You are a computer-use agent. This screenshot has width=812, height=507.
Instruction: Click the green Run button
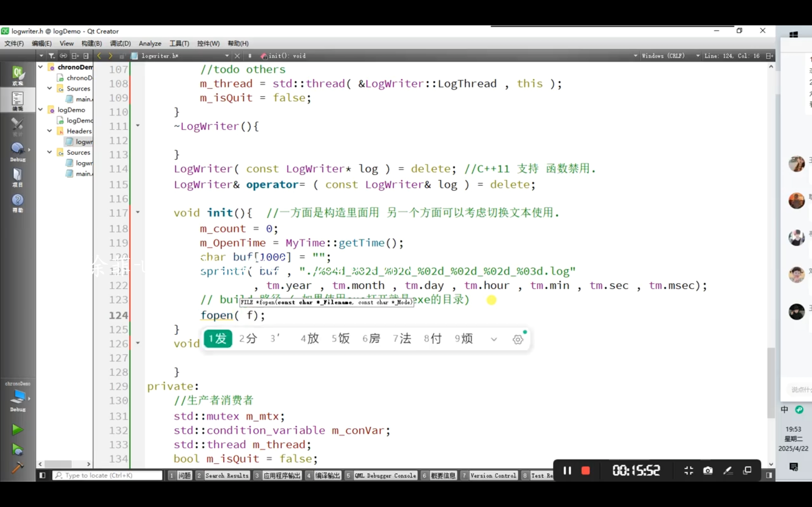(x=17, y=430)
